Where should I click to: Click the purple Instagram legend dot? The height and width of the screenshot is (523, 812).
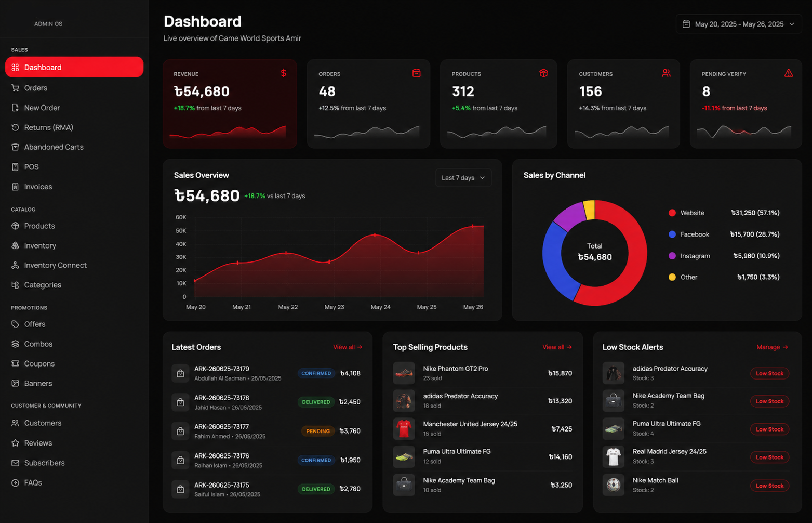672,256
